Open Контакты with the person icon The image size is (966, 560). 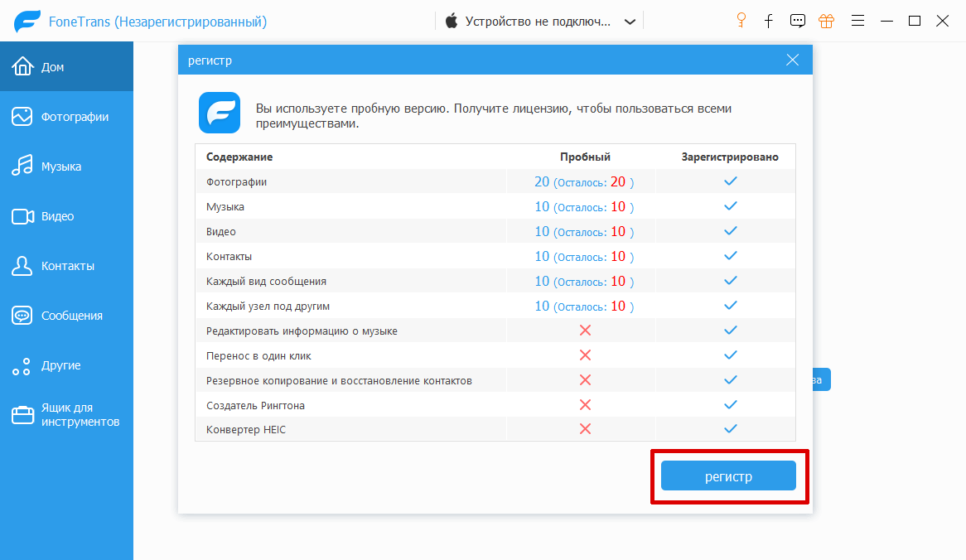tap(22, 265)
